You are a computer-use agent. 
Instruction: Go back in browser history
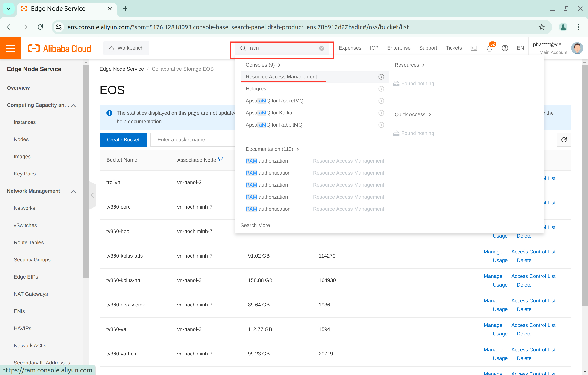coord(9,27)
